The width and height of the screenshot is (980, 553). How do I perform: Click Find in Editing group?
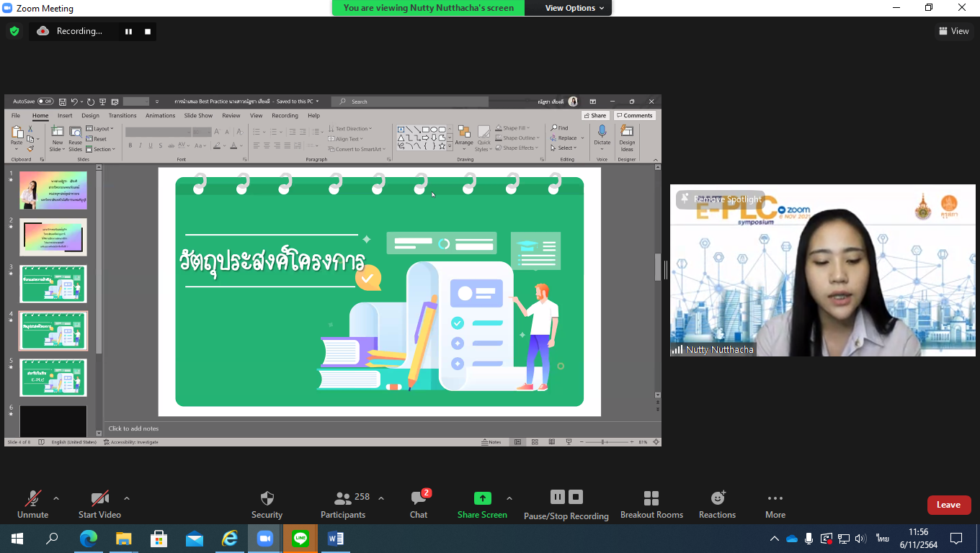[559, 128]
